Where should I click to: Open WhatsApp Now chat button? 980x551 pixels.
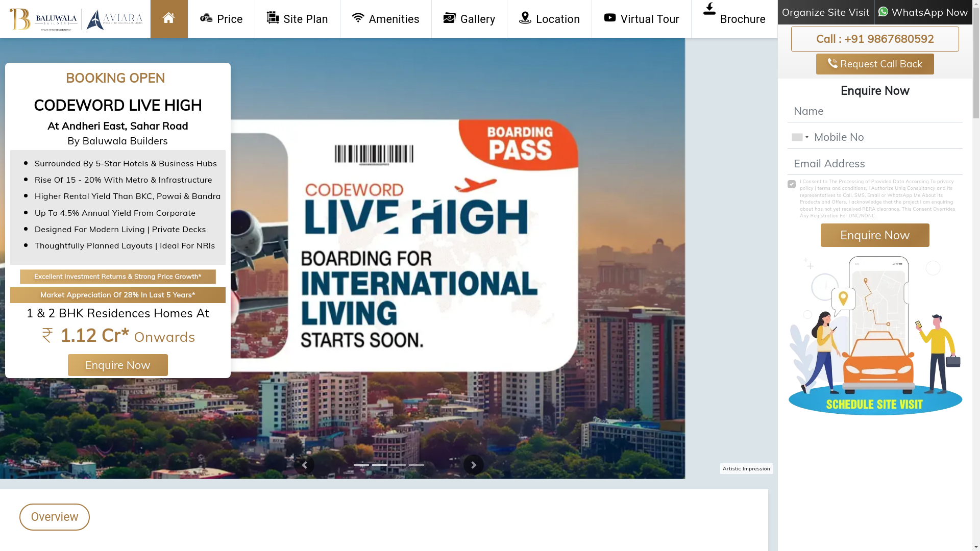point(923,12)
